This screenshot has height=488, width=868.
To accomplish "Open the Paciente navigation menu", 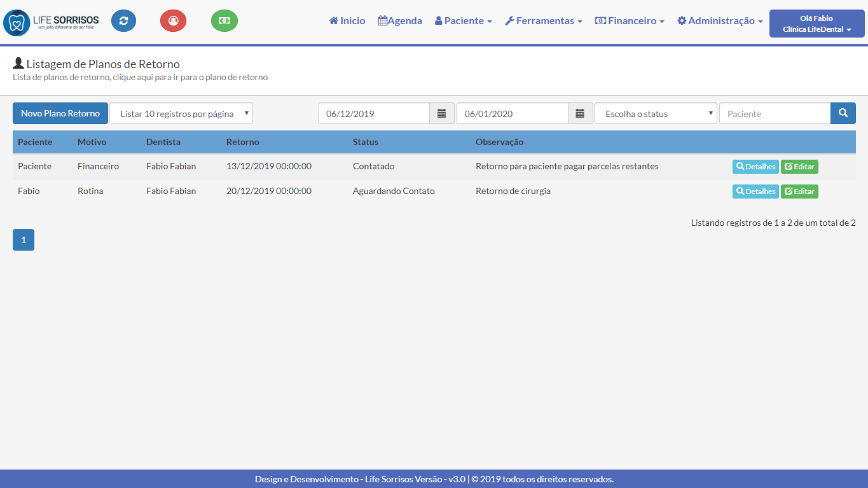I will point(464,21).
